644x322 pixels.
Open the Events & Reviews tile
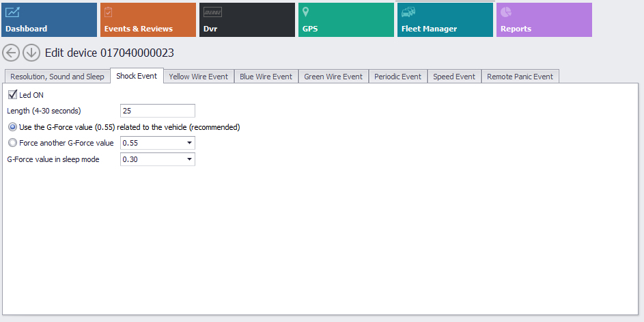[x=148, y=20]
